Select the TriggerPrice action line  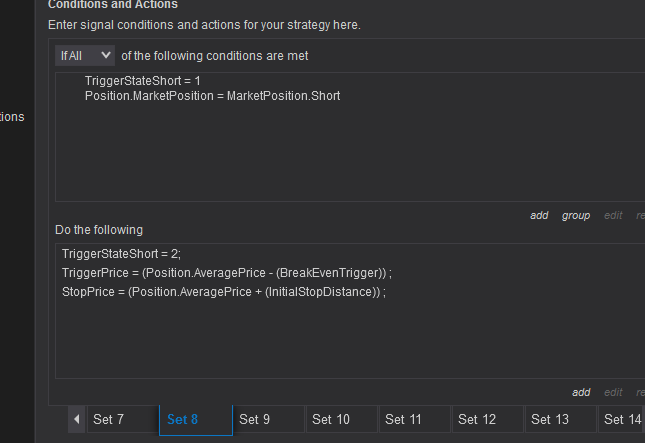coord(226,273)
